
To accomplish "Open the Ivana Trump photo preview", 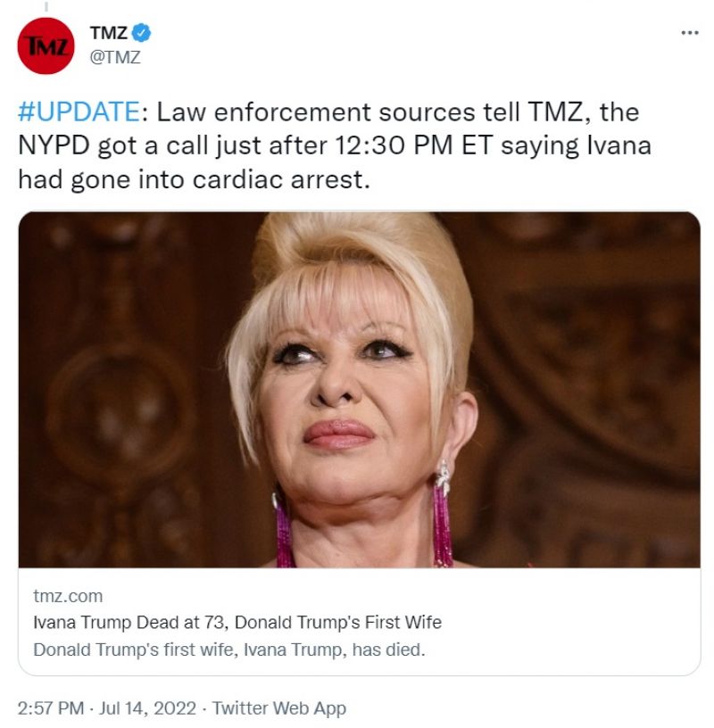I will pyautogui.click(x=359, y=390).
